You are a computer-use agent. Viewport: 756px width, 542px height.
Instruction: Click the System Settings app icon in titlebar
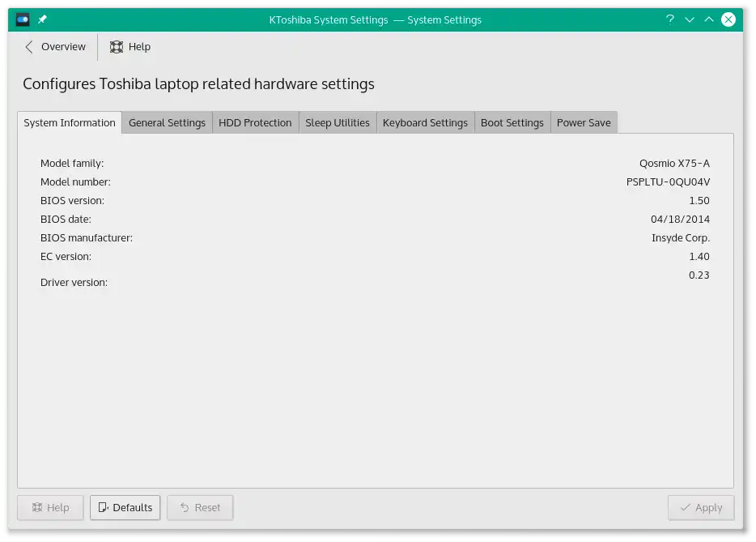tap(23, 19)
